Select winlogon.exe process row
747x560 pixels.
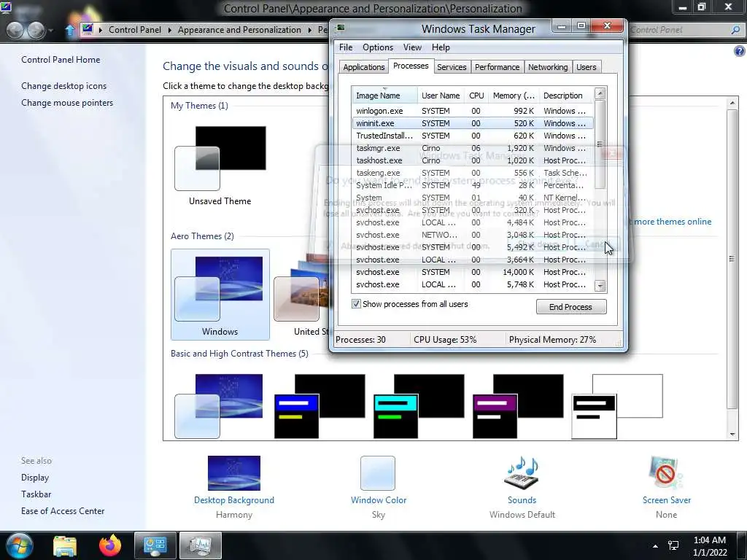(x=473, y=111)
